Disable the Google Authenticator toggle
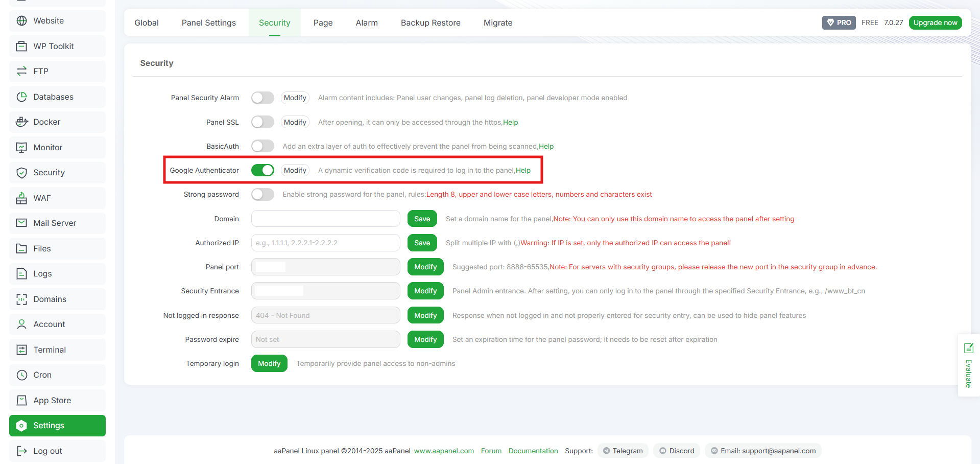Image resolution: width=980 pixels, height=464 pixels. [262, 170]
